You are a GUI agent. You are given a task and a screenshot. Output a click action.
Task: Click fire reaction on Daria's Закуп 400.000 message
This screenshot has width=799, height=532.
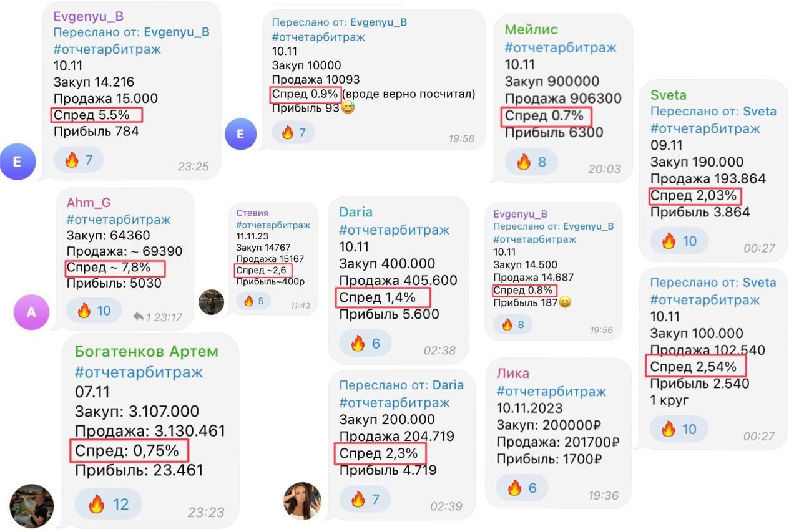365,343
